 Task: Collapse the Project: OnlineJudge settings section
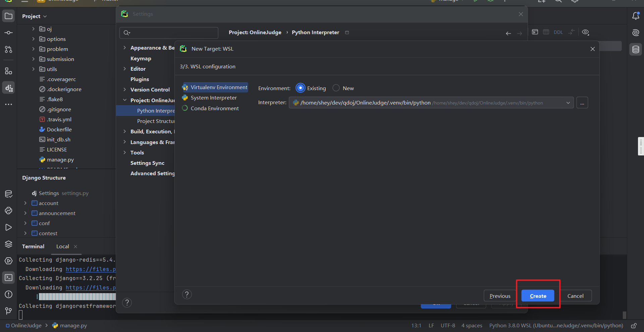coord(125,100)
